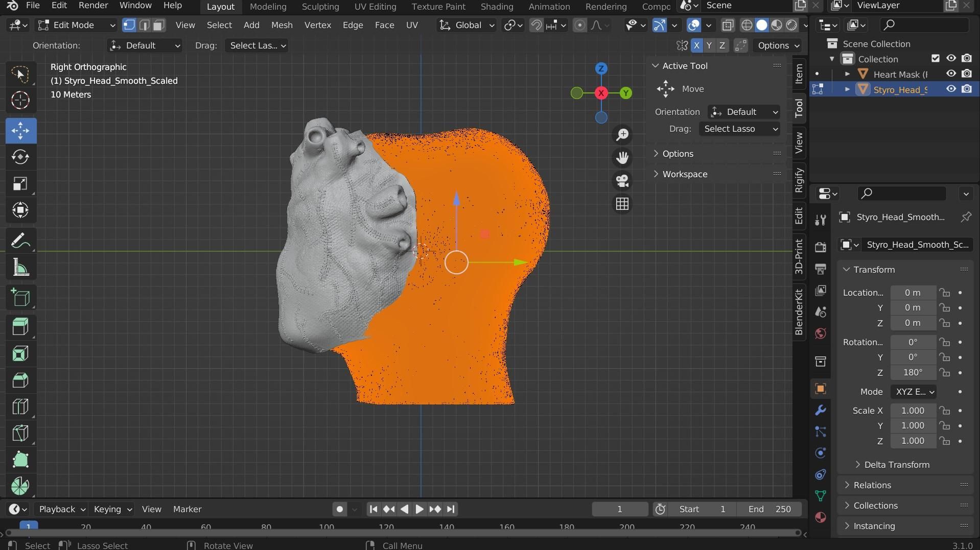Open Modifier properties with wrench icon
The image size is (980, 550).
[820, 410]
